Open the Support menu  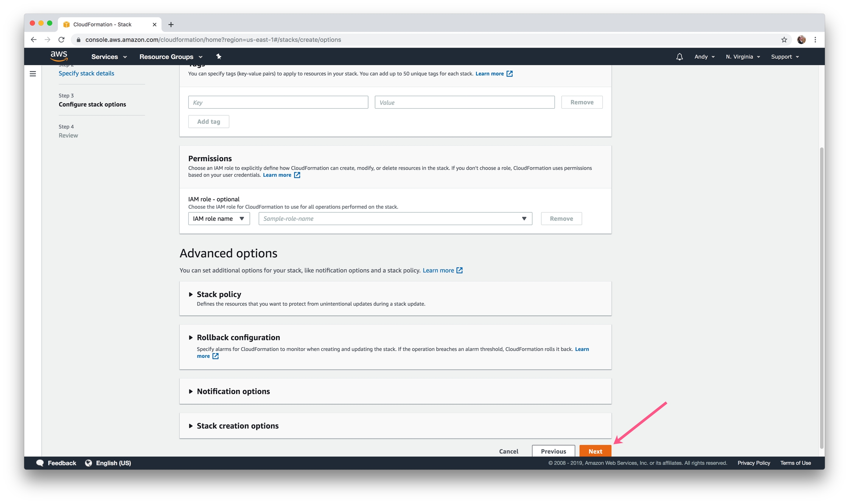click(785, 57)
